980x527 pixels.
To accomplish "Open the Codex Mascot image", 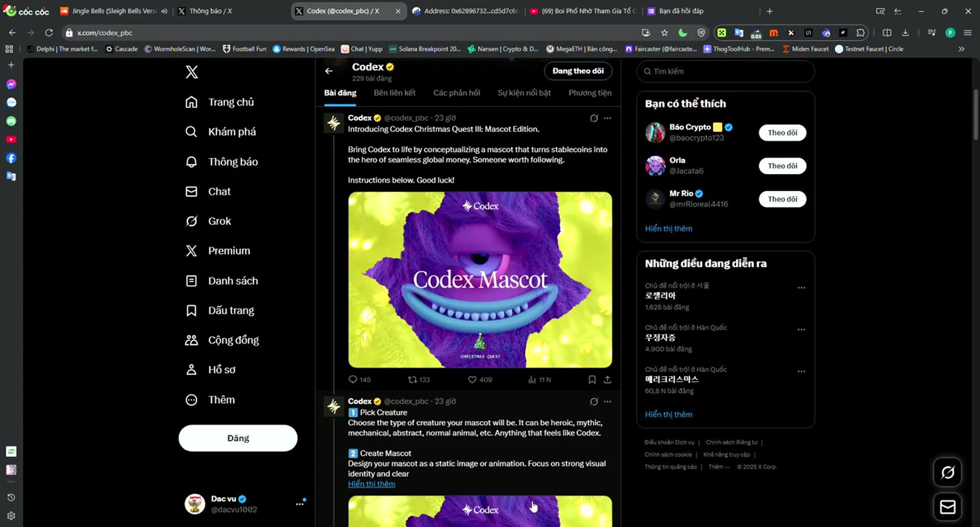I will [x=480, y=280].
